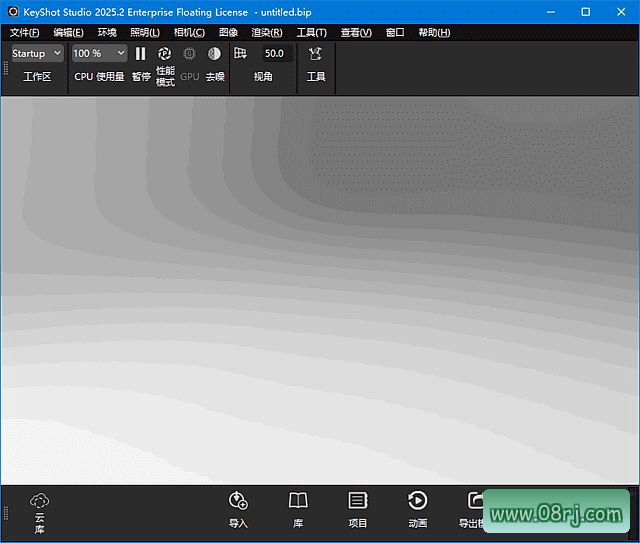Viewport: 640px width, 543px height.
Task: Pause the real-time render (暂停)
Action: pos(141,54)
